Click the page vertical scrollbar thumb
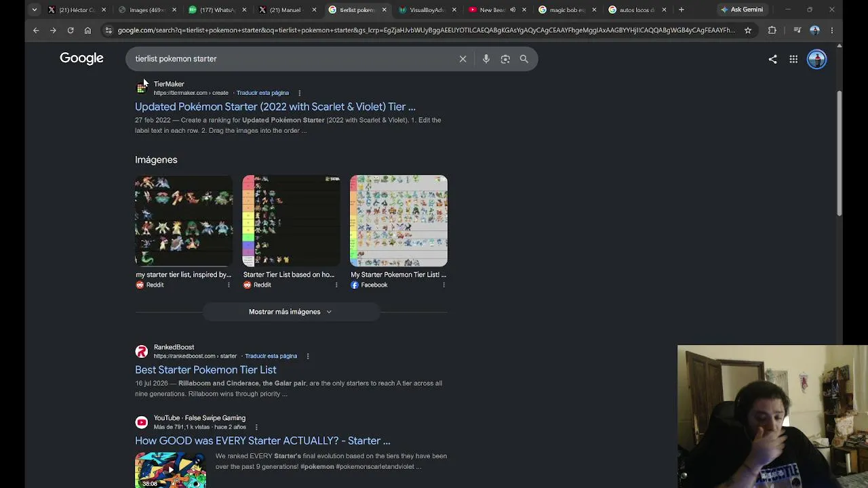Image resolution: width=868 pixels, height=488 pixels. [x=839, y=154]
